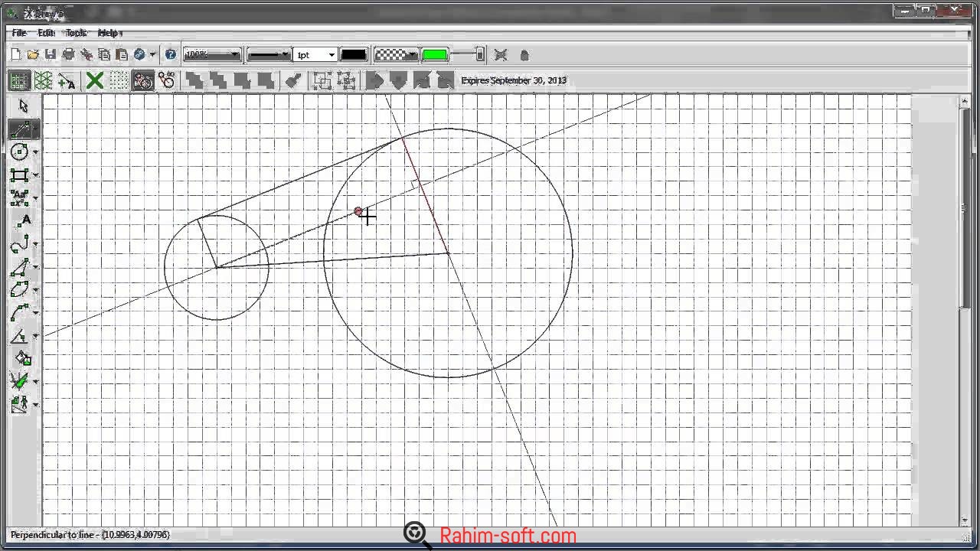Expand the angle tool options arrow
The height and width of the screenshot is (551, 980).
click(36, 337)
